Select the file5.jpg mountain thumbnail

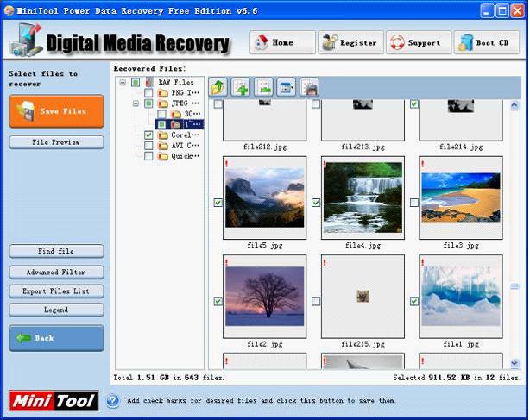265,197
